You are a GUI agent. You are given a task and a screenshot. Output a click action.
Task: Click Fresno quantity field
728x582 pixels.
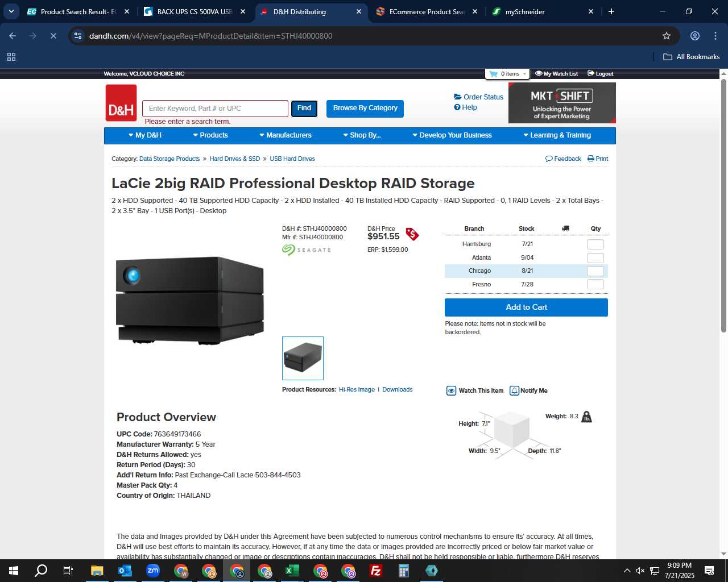point(595,284)
